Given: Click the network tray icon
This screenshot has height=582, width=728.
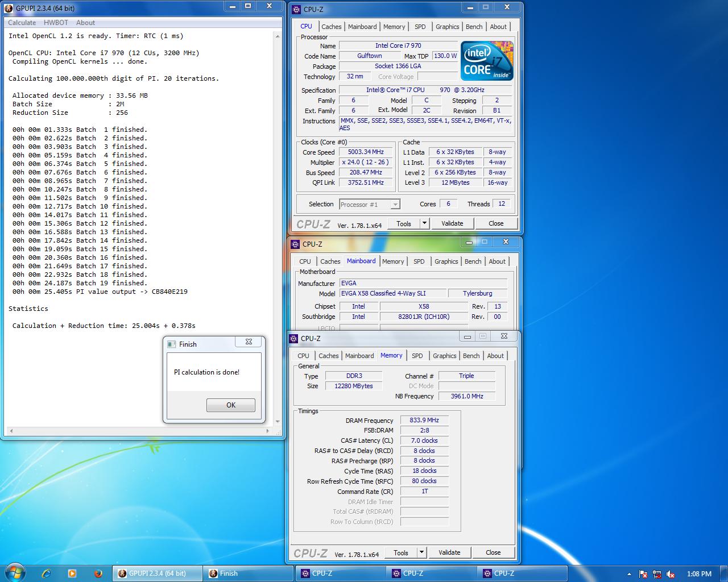Looking at the screenshot, I should [656, 574].
